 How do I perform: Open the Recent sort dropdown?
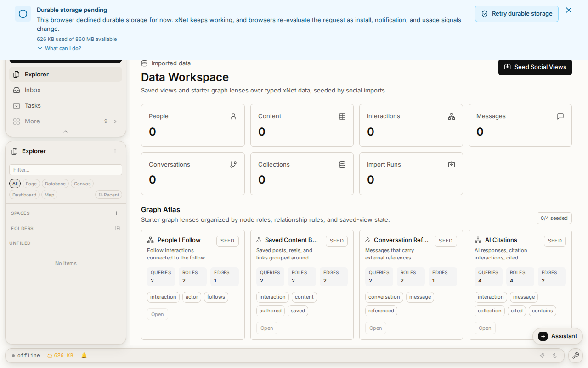(108, 195)
